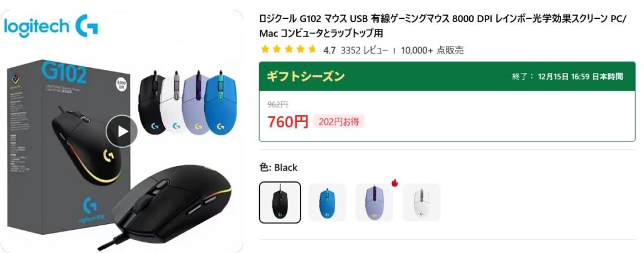Choose the Lilac mouse color option
The height and width of the screenshot is (253, 644).
pyautogui.click(x=375, y=202)
